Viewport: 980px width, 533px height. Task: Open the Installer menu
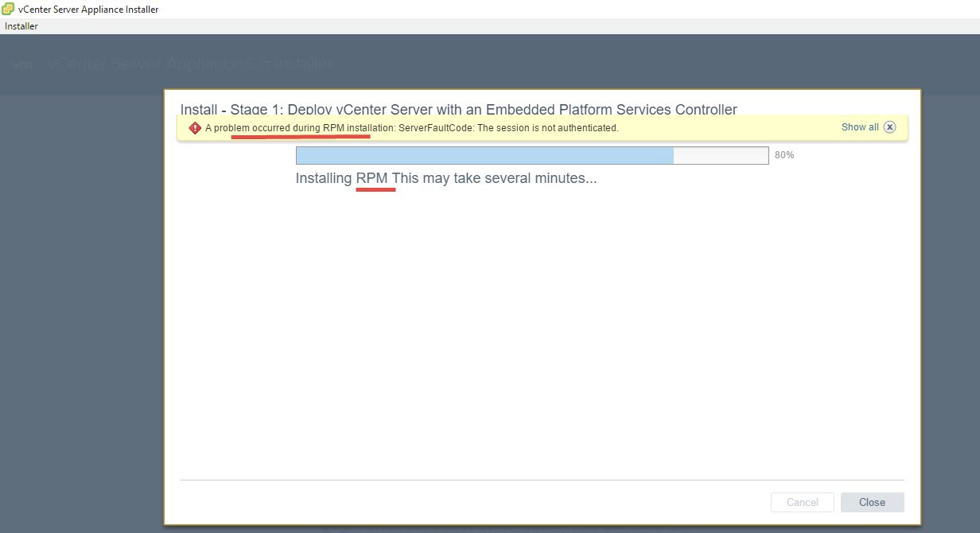pyautogui.click(x=21, y=25)
